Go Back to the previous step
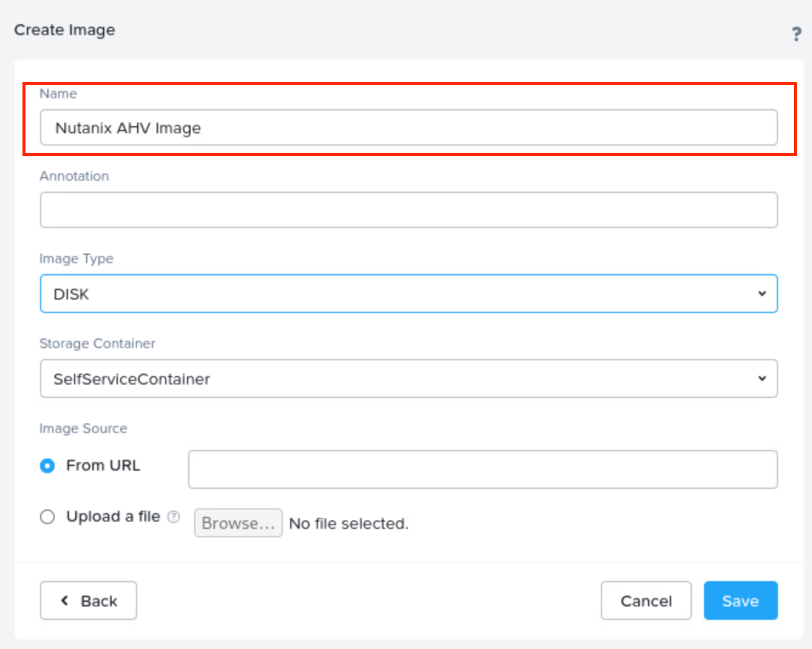812x649 pixels. click(x=88, y=600)
